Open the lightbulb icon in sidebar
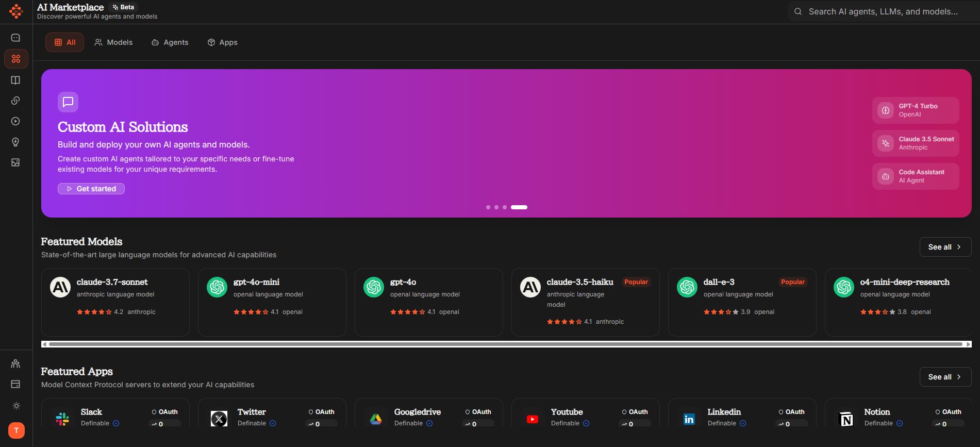 pyautogui.click(x=16, y=142)
